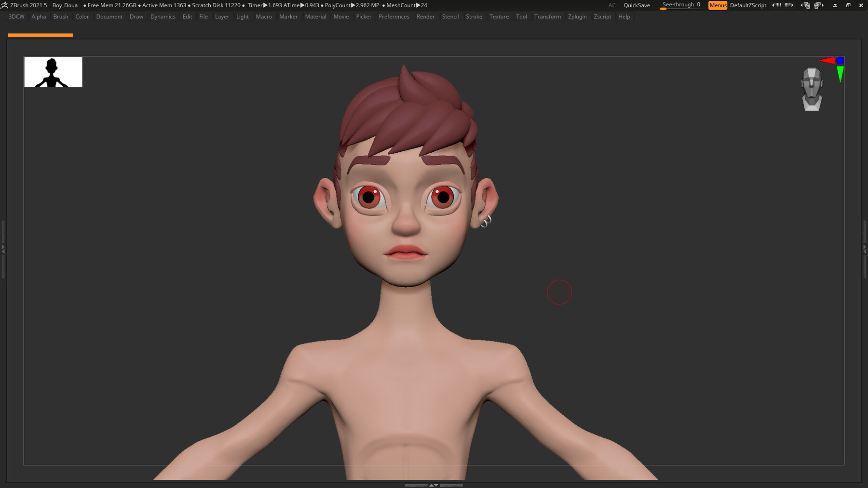This screenshot has height=488, width=868.
Task: Click the hide/minimize ZBrush window icon
Action: tap(835, 5)
